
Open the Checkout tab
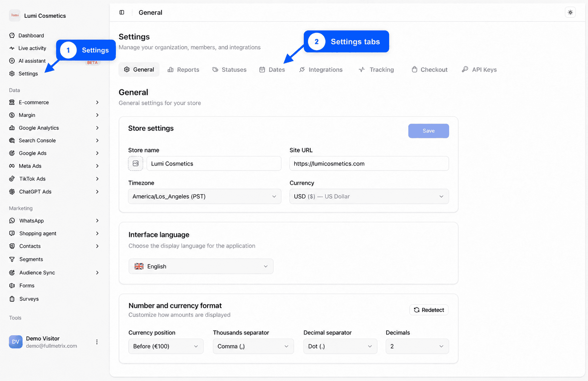(429, 70)
